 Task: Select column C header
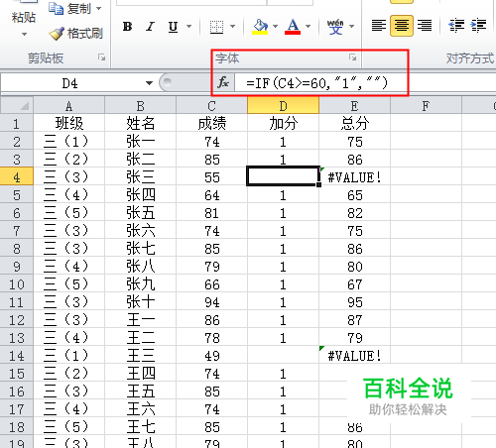211,106
